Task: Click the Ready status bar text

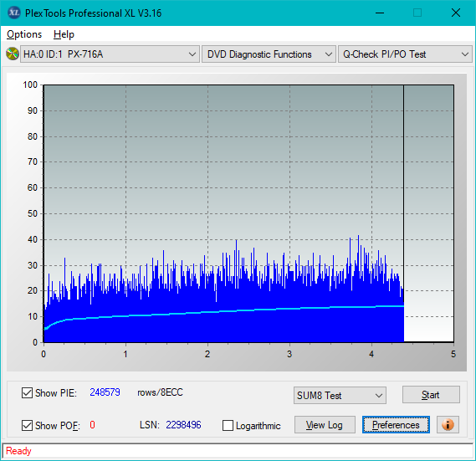Action: pyautogui.click(x=18, y=451)
